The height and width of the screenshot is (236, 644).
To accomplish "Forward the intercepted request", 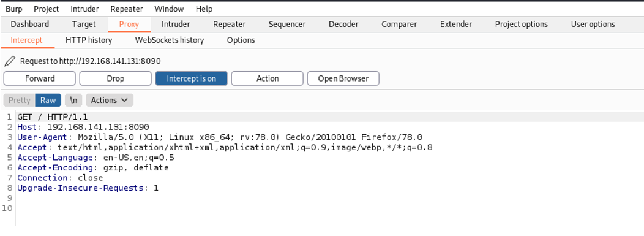I will click(x=39, y=78).
